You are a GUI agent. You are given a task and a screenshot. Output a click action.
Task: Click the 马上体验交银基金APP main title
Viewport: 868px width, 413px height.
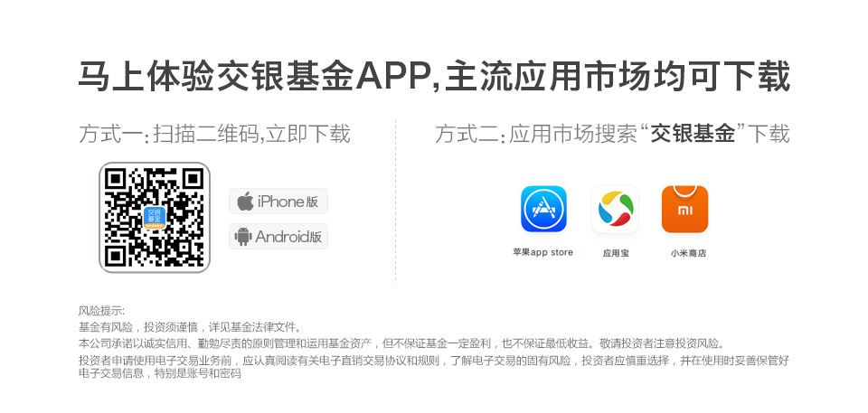click(433, 76)
